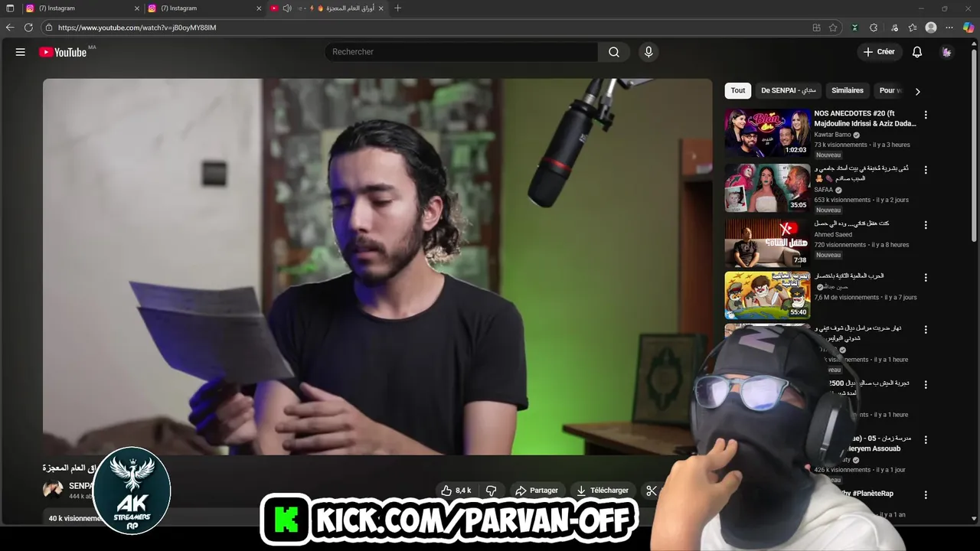
Task: Open a new browser tab
Action: point(397,8)
